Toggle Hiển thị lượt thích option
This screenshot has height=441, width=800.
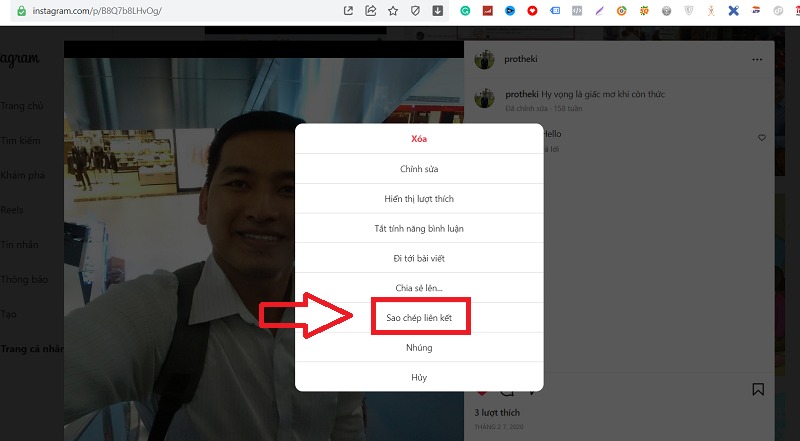(x=418, y=199)
